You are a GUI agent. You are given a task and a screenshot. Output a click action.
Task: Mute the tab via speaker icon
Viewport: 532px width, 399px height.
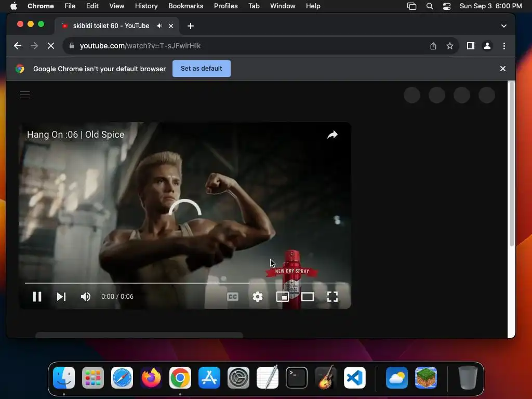[x=160, y=26]
